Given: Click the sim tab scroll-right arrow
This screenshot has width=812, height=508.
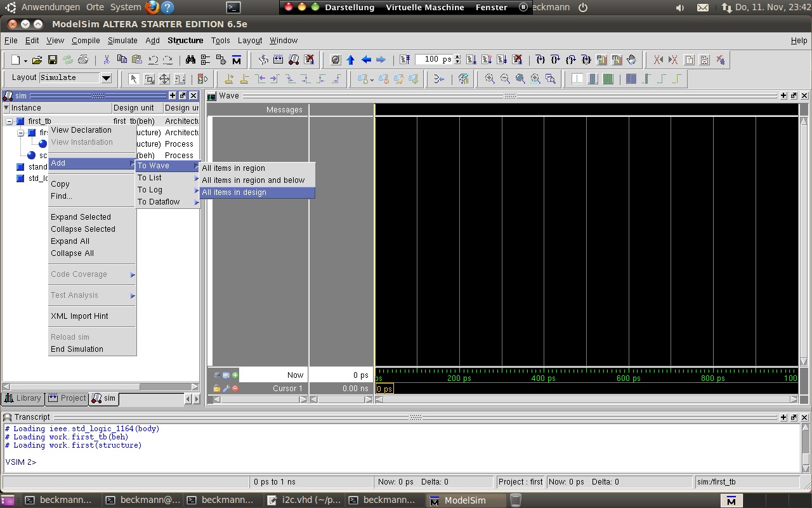Looking at the screenshot, I should [x=197, y=399].
